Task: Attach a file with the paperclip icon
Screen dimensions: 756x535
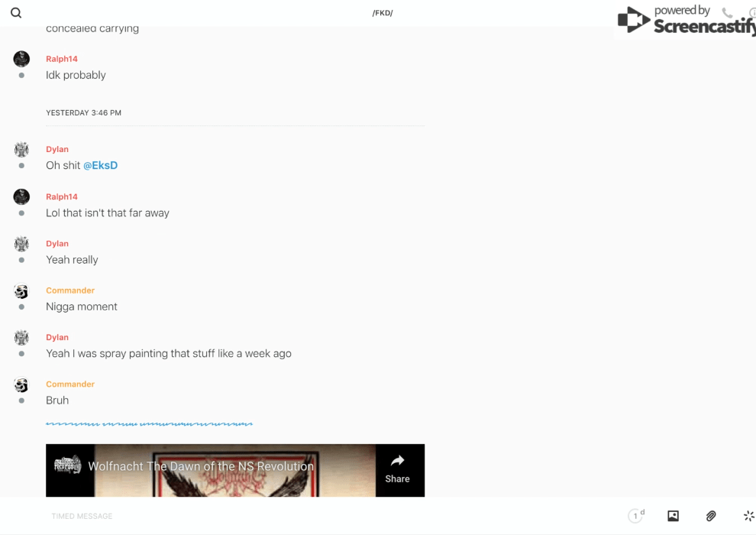Action: coord(711,516)
